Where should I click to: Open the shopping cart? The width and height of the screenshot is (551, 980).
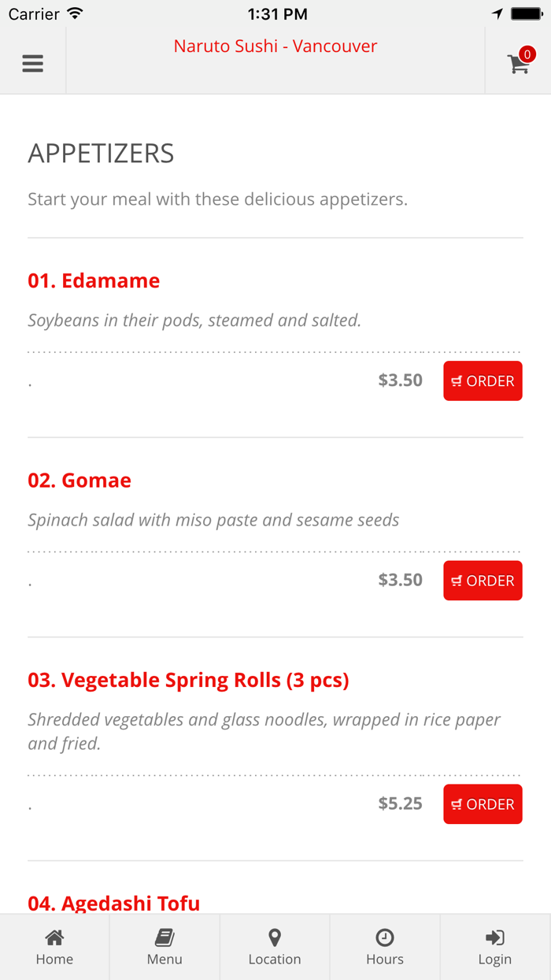(x=517, y=63)
